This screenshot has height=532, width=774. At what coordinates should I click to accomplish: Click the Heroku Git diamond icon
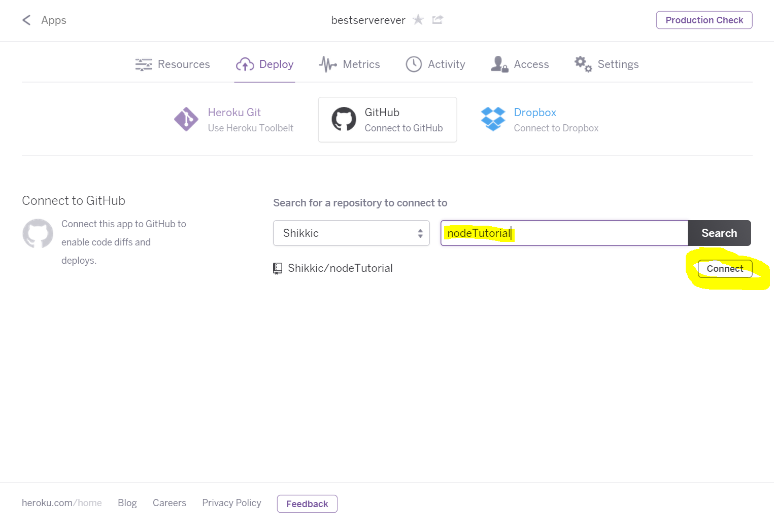186,119
